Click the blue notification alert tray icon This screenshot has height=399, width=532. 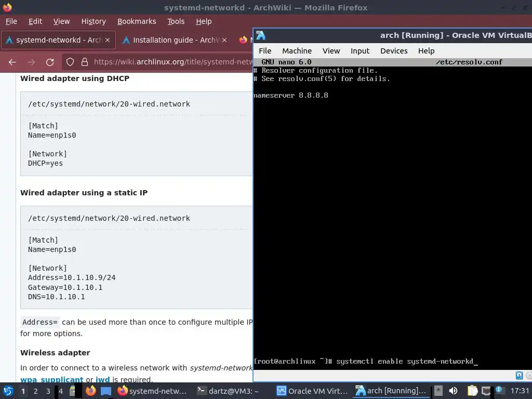click(499, 390)
